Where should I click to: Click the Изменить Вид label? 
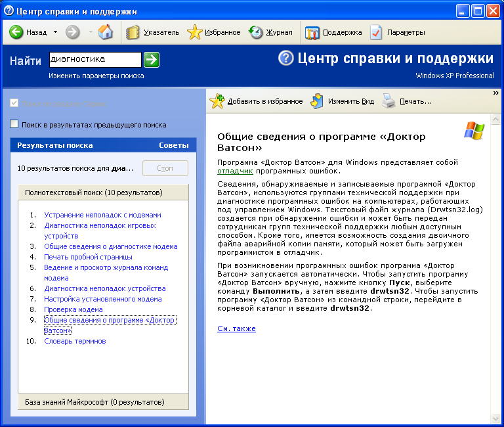point(351,101)
